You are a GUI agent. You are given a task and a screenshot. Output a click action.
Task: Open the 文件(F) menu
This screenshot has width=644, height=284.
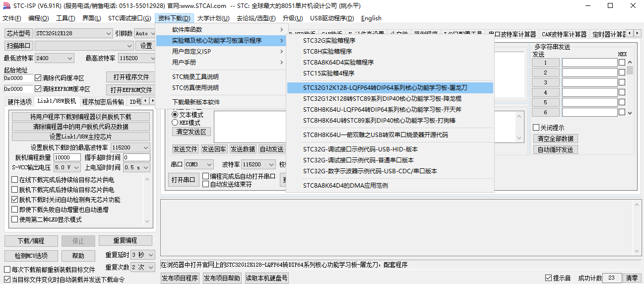[x=12, y=18]
